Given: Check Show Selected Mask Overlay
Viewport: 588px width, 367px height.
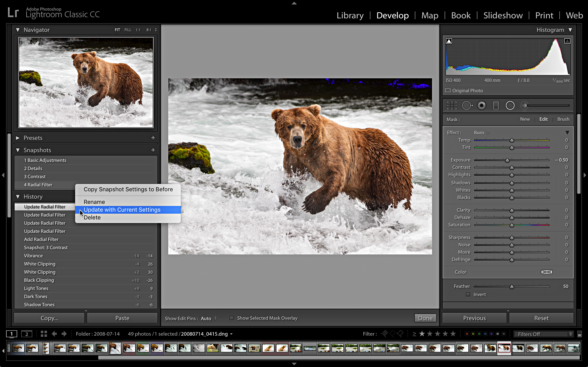Looking at the screenshot, I should (231, 318).
